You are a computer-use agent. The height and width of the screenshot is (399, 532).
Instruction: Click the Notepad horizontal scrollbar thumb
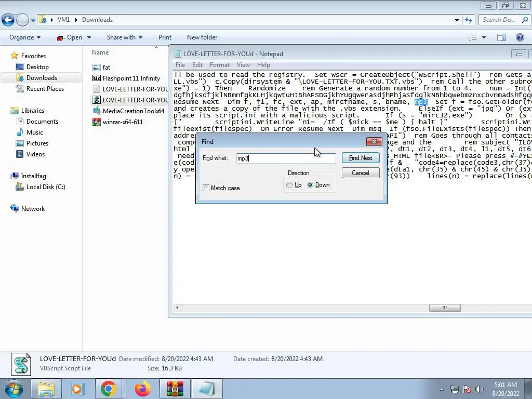click(x=445, y=308)
